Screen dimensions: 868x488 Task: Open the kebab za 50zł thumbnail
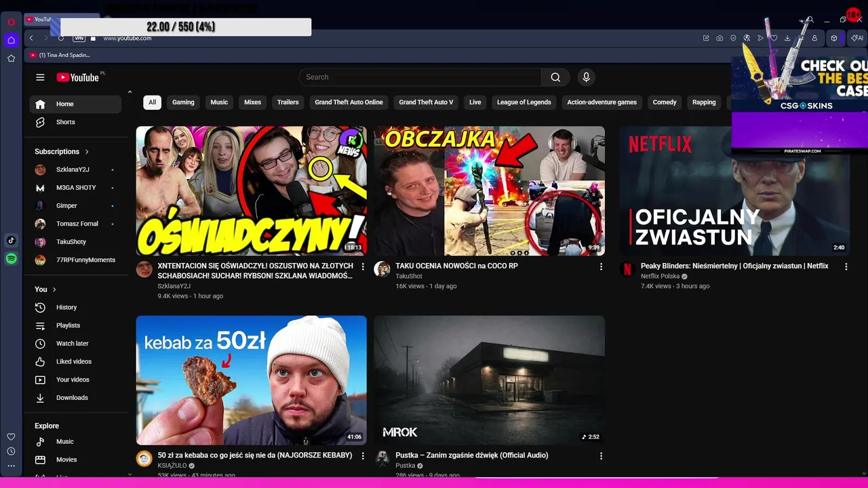pos(251,380)
